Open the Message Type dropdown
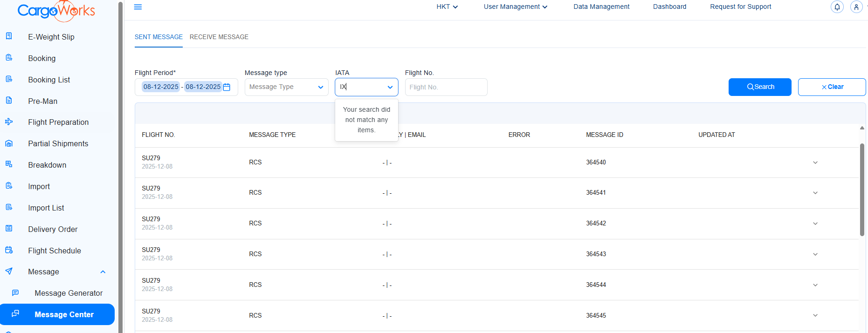 [286, 87]
